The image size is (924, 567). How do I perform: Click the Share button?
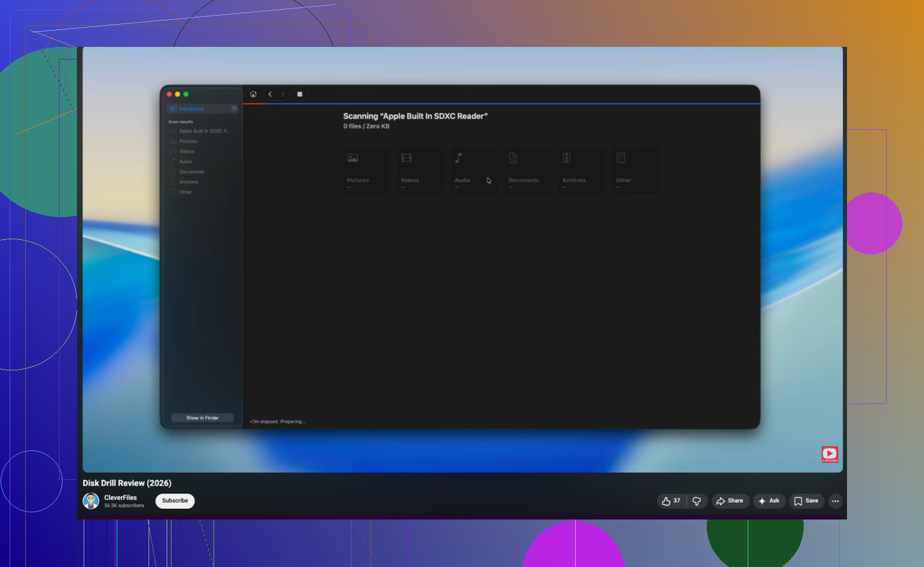730,501
